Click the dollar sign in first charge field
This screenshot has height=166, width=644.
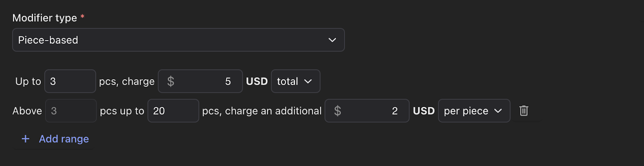(171, 81)
